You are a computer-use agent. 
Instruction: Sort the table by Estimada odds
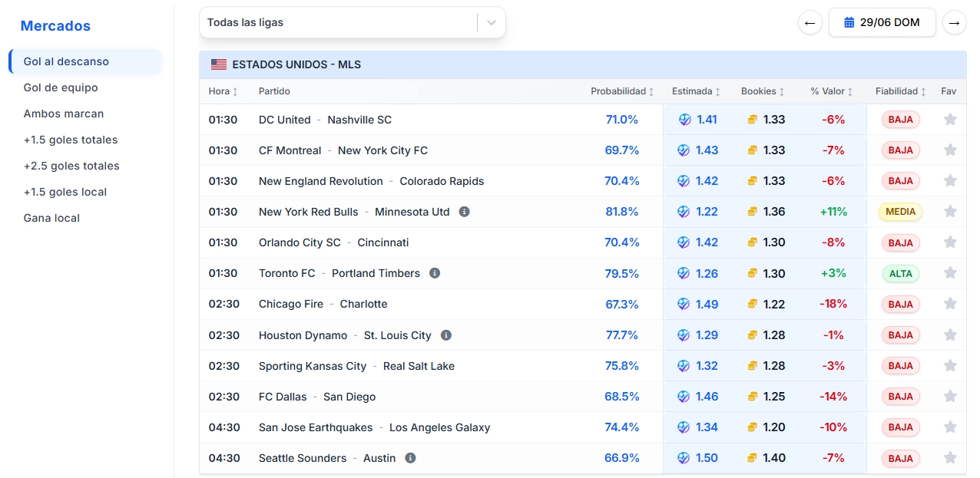(696, 91)
